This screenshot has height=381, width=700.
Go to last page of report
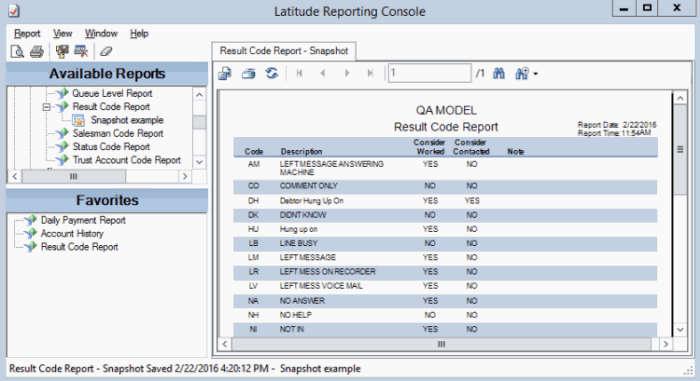370,73
